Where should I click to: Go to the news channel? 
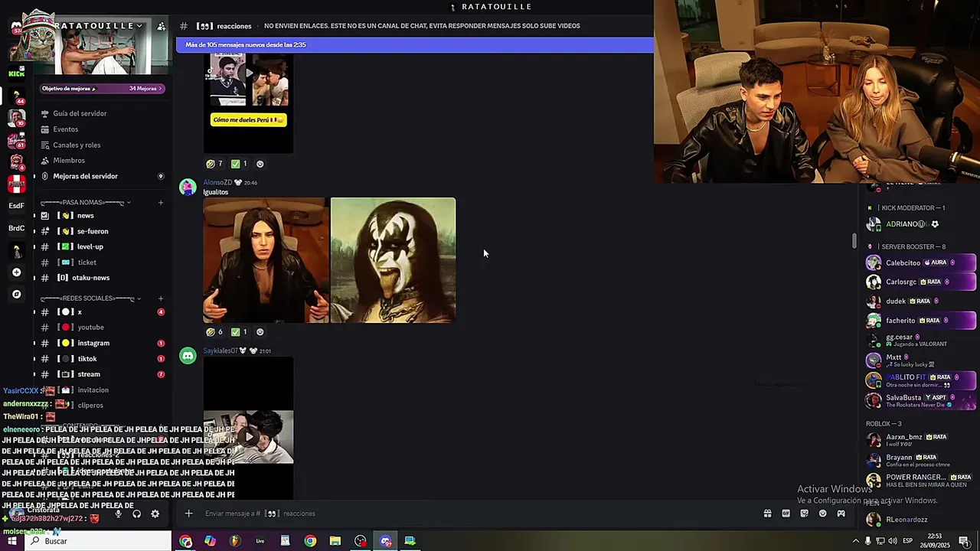[x=86, y=216]
